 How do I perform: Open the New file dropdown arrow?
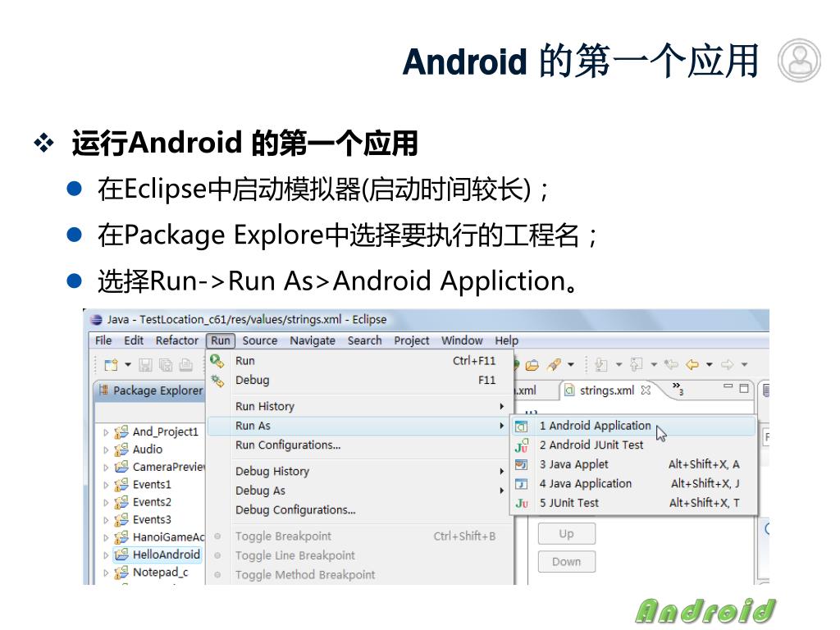tap(128, 365)
